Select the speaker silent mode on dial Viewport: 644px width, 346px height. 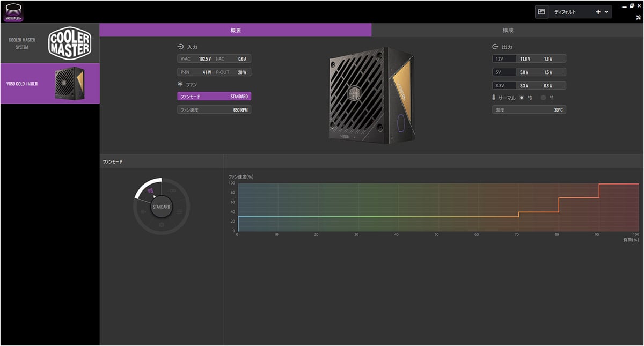click(x=143, y=212)
